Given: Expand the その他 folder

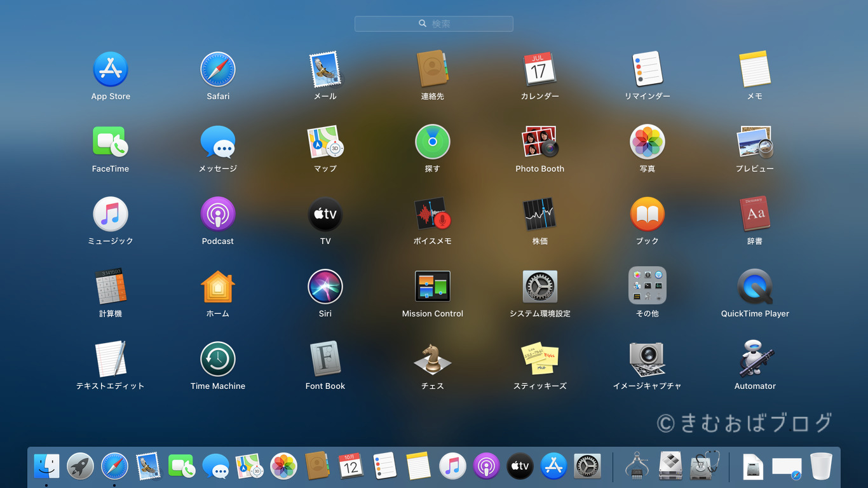Looking at the screenshot, I should coord(648,285).
